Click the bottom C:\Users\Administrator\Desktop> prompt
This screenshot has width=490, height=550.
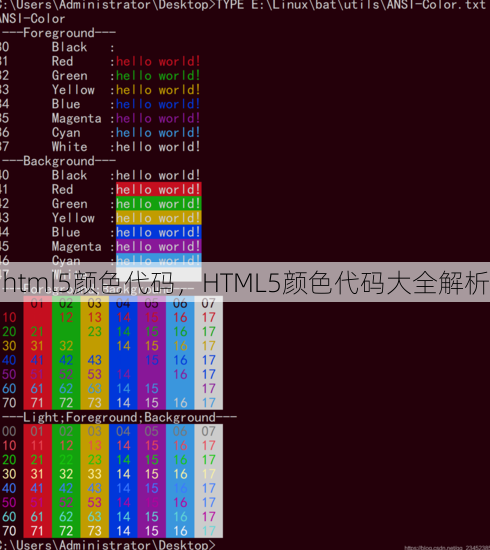[107, 545]
